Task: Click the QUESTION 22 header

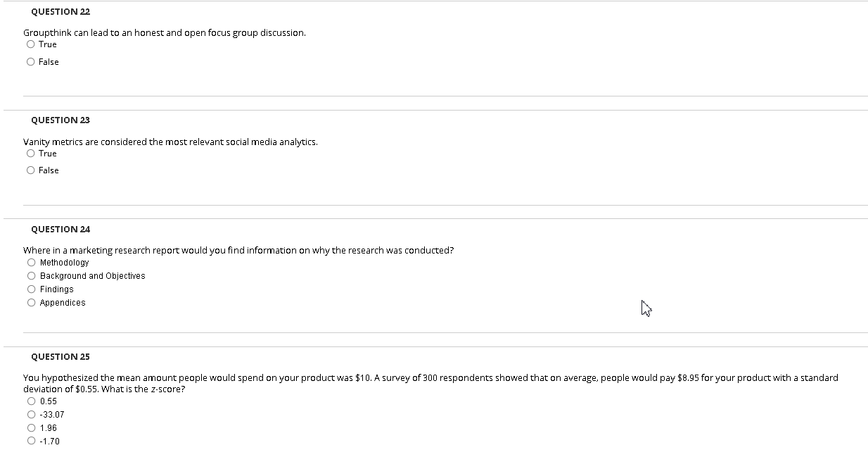Action: (59, 11)
